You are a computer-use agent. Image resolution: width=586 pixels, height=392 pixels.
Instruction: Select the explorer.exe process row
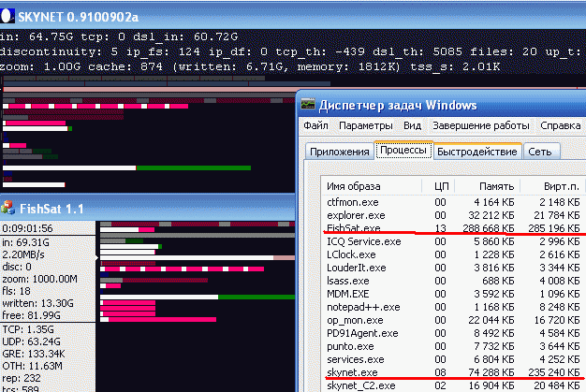(453, 215)
